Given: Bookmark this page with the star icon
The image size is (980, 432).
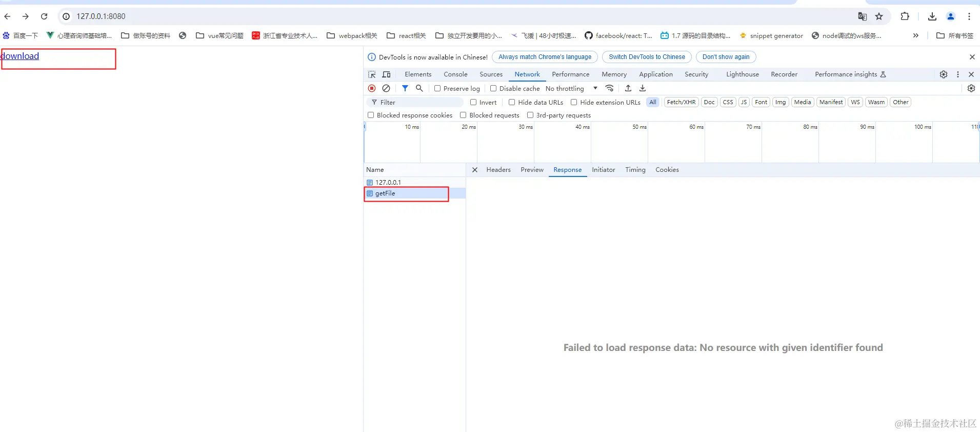Looking at the screenshot, I should [879, 16].
